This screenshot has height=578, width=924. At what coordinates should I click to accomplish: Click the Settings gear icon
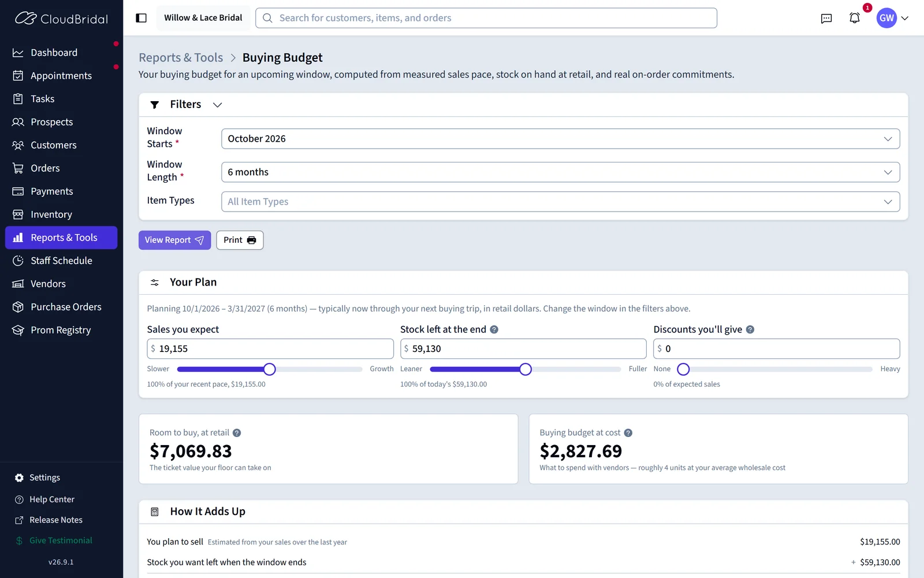tap(19, 478)
